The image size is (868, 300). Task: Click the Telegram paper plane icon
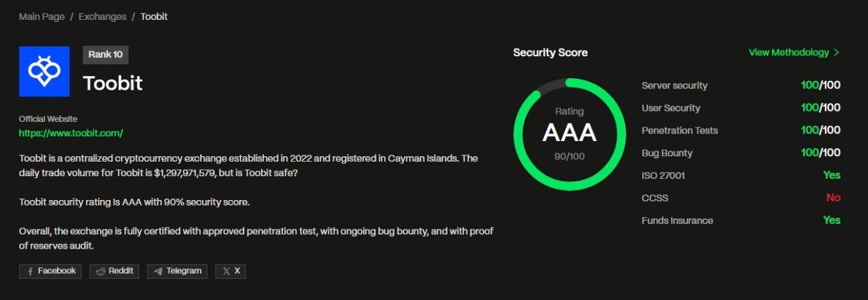(x=158, y=271)
